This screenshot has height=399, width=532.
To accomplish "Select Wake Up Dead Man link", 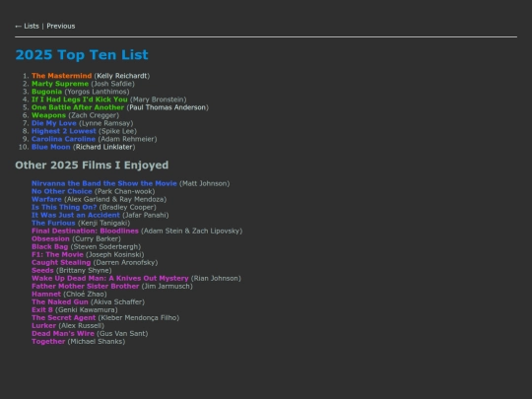I will tap(110, 278).
